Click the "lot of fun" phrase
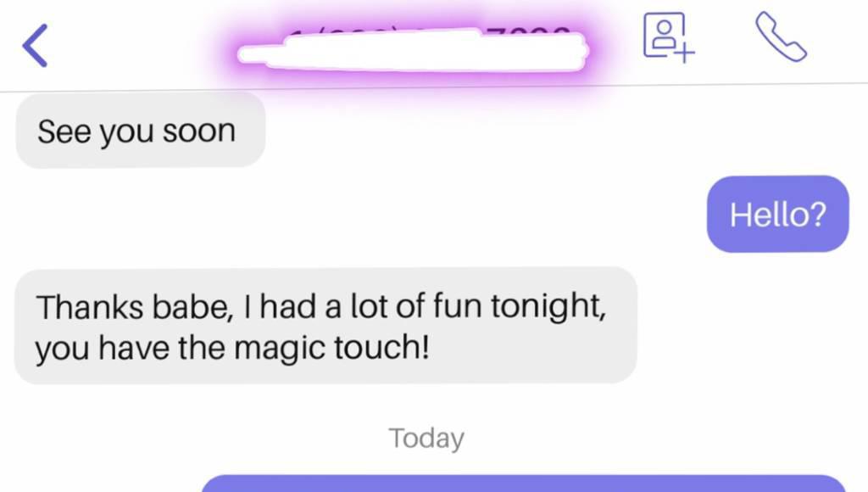 click(x=416, y=306)
